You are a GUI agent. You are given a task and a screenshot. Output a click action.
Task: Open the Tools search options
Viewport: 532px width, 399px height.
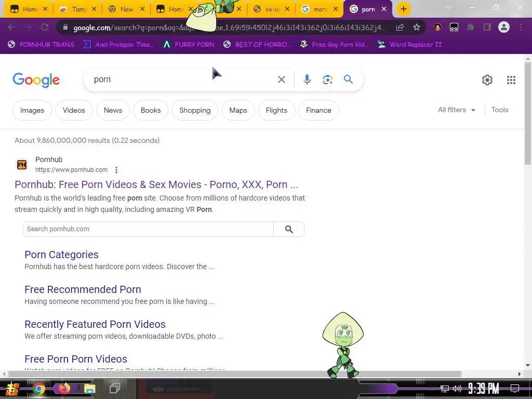500,110
